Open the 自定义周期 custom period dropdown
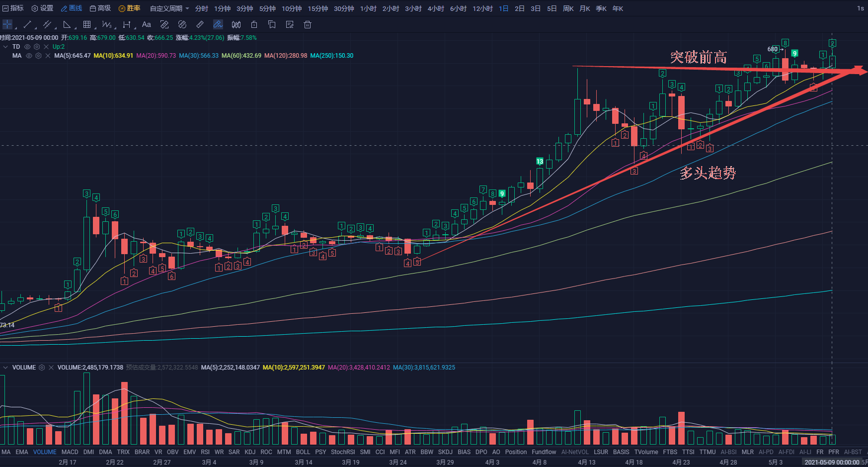This screenshot has width=868, height=467. (169, 8)
